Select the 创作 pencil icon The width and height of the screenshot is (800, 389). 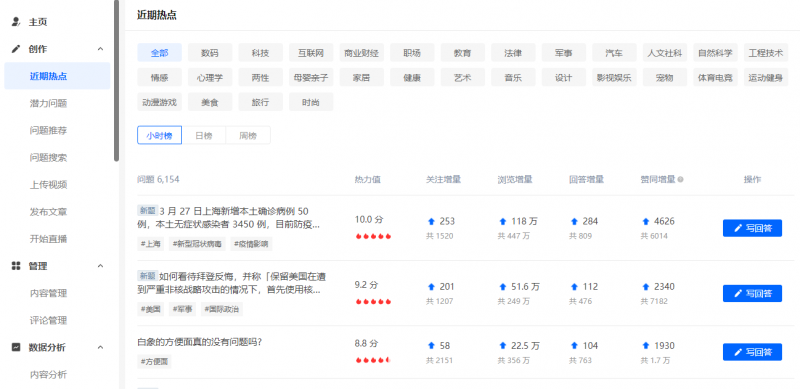tap(16, 49)
